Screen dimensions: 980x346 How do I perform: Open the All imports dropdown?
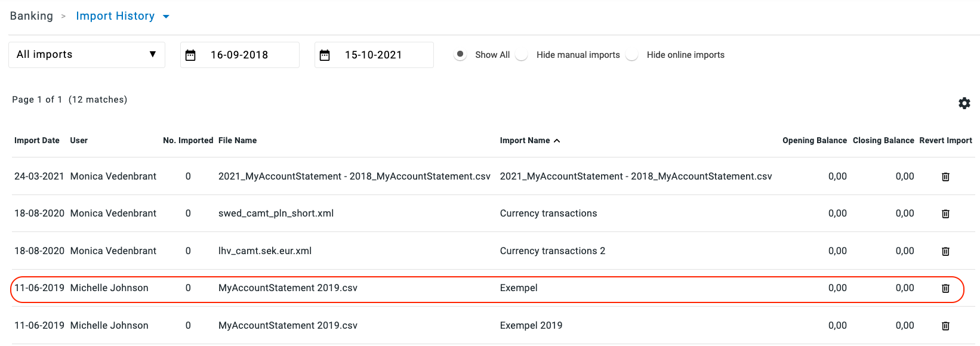(x=87, y=55)
